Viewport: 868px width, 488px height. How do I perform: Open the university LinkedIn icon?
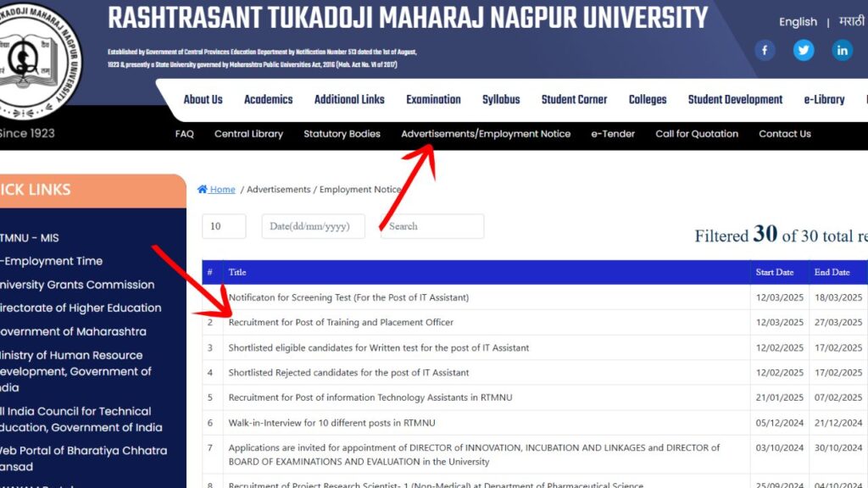click(x=842, y=50)
